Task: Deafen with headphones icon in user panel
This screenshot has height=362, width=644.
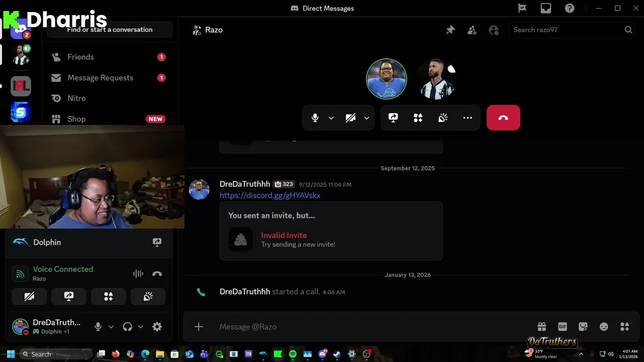Action: [127, 327]
